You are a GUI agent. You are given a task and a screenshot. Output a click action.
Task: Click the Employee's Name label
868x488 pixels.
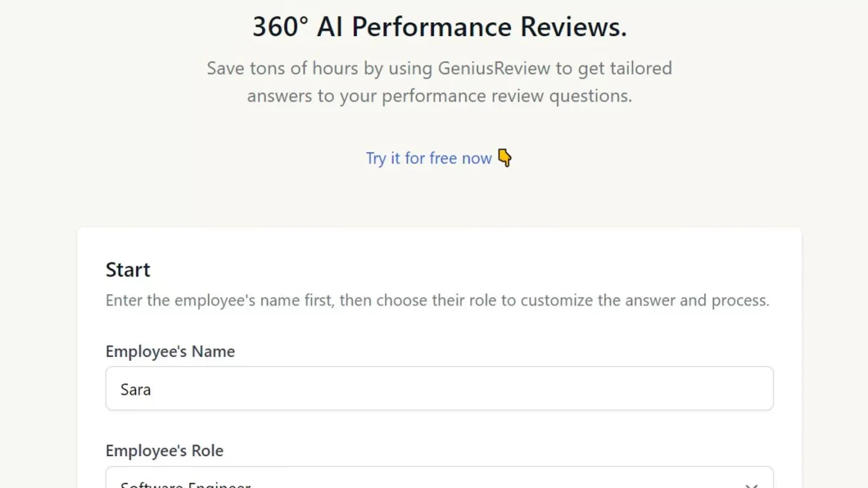point(170,351)
